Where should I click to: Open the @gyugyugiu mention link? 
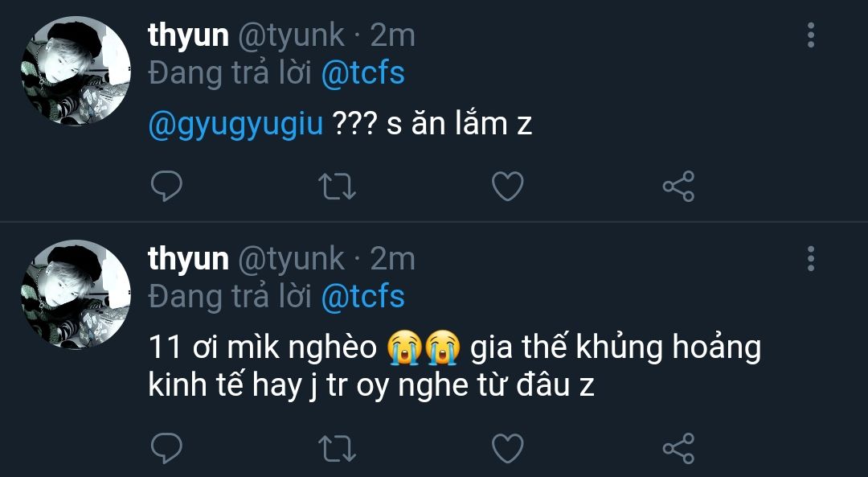point(235,125)
